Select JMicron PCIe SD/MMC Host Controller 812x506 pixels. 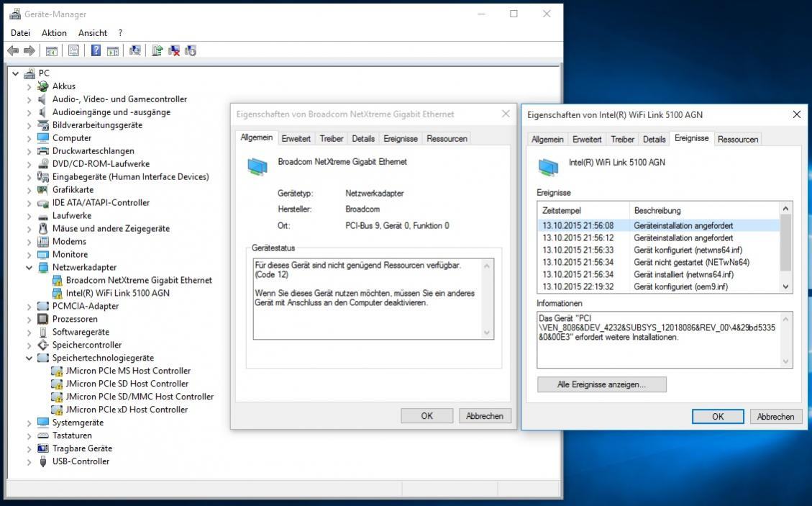click(x=140, y=397)
